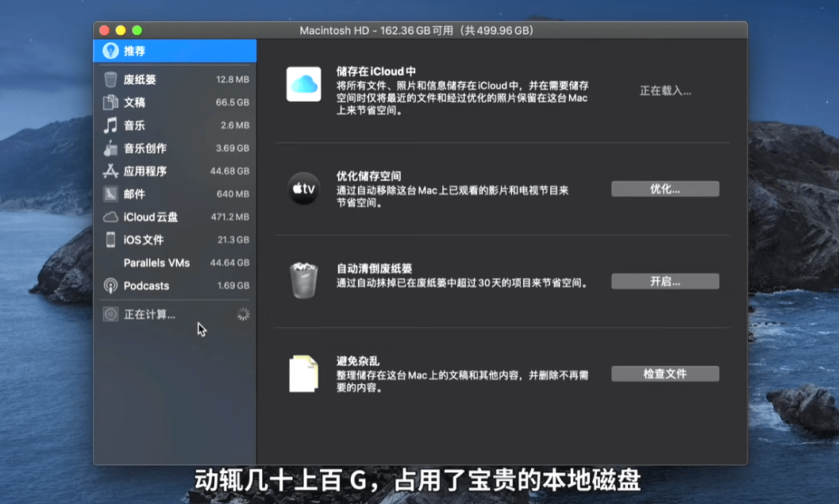Select the iCloud 云盘 sidebar label
Screen dimensions: 839x504
click(x=150, y=217)
